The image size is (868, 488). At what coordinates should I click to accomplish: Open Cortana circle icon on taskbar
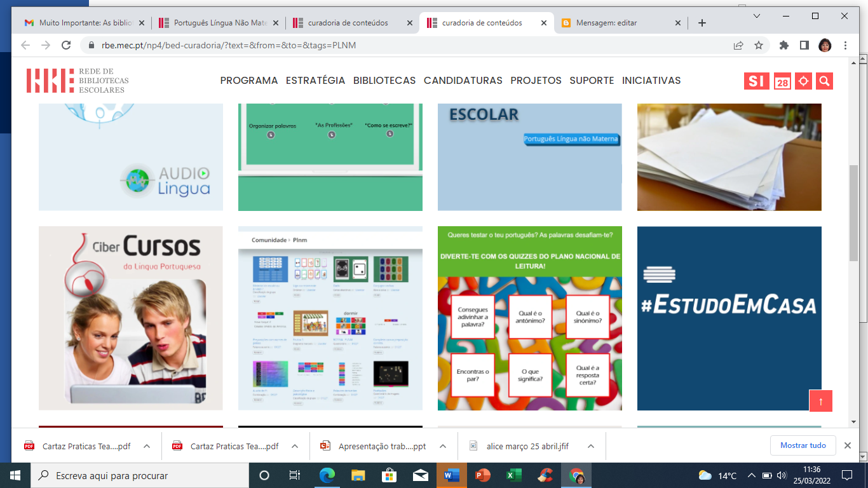pos(264,475)
